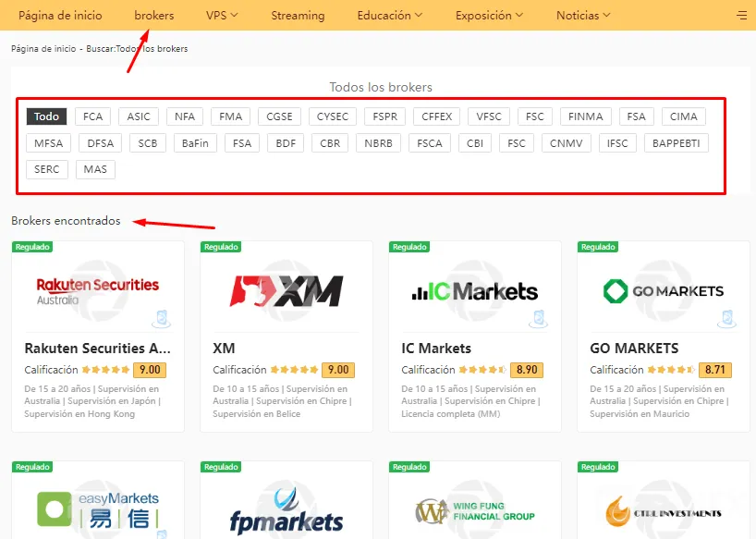756x539 pixels.
Task: Filter brokers by FCA
Action: tap(93, 116)
